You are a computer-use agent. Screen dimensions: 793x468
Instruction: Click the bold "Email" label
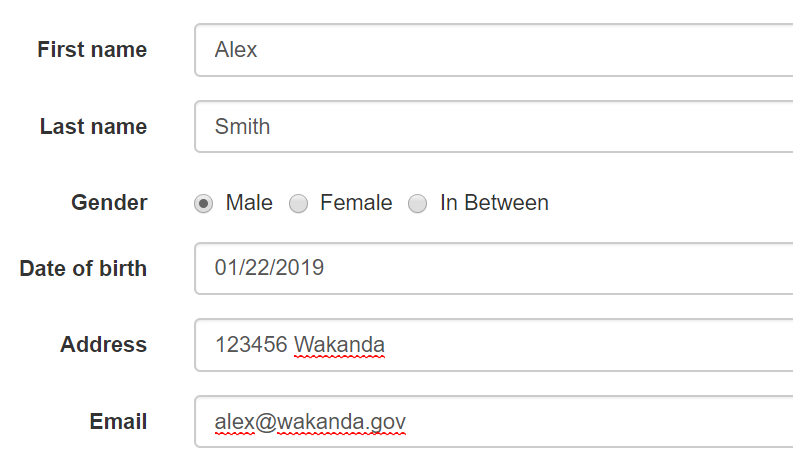118,422
